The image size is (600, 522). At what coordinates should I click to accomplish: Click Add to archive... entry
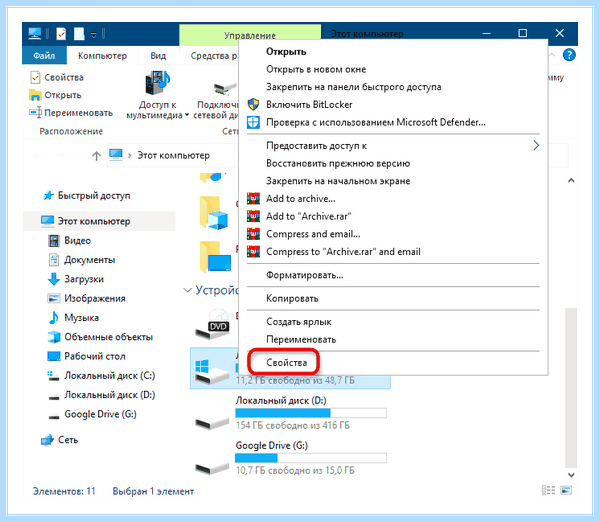[x=301, y=199]
